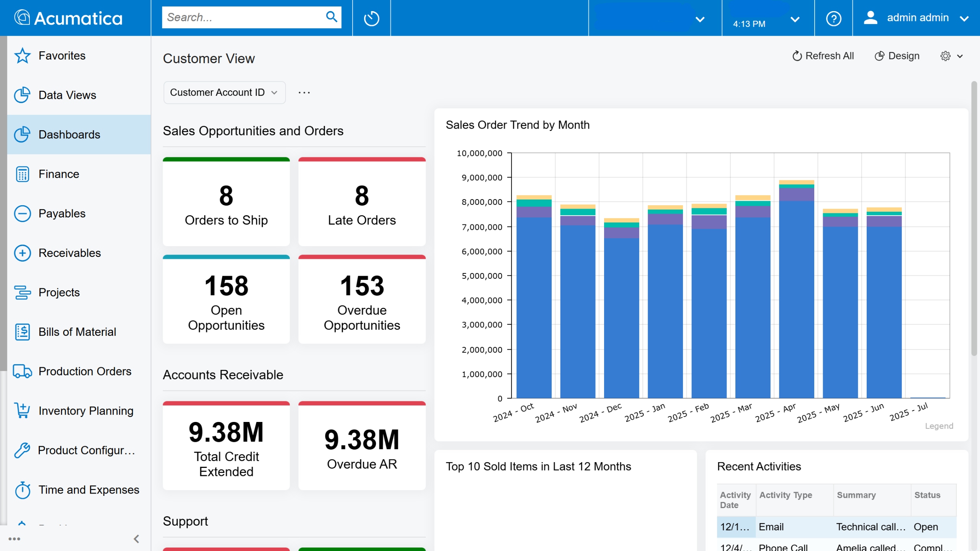980x551 pixels.
Task: Click the recent history clock icon
Action: coord(371,18)
